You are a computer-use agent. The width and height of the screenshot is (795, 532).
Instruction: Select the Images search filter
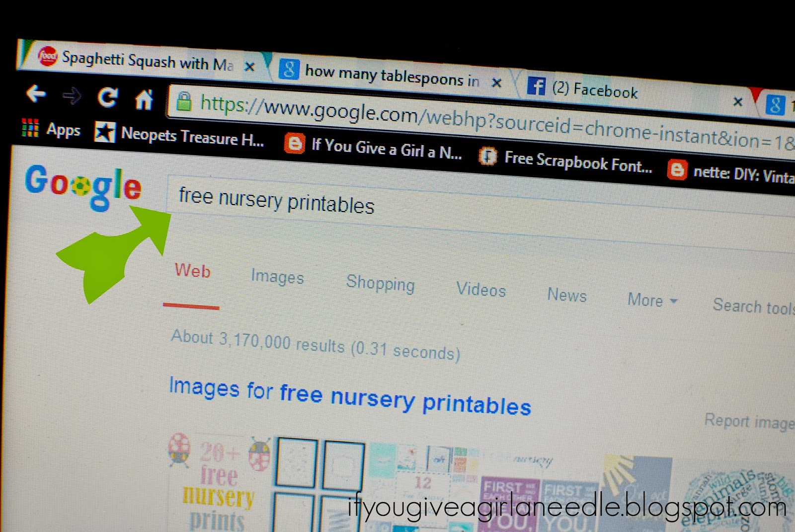277,277
